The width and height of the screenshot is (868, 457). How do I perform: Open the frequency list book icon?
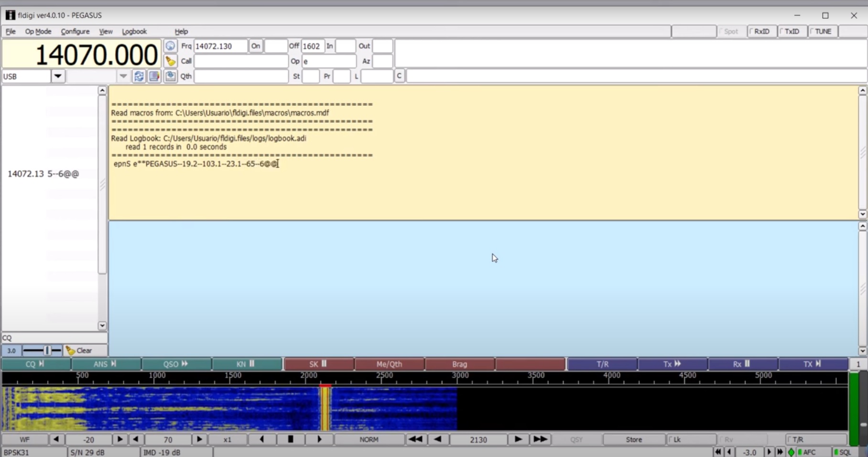154,76
